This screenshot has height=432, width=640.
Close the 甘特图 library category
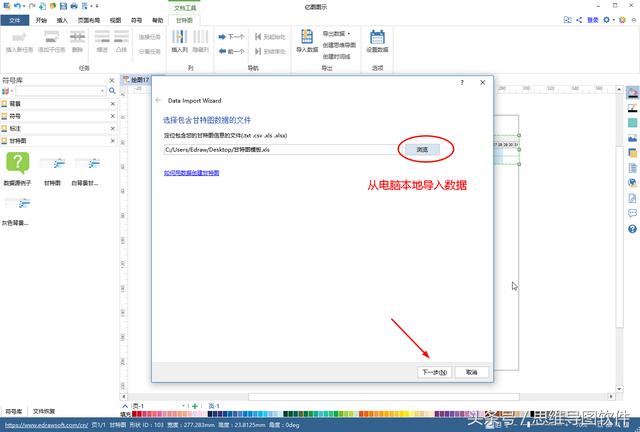point(113,140)
